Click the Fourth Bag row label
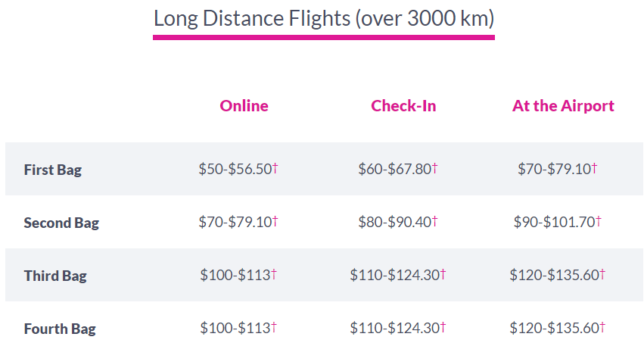644x343 pixels. [x=60, y=329]
